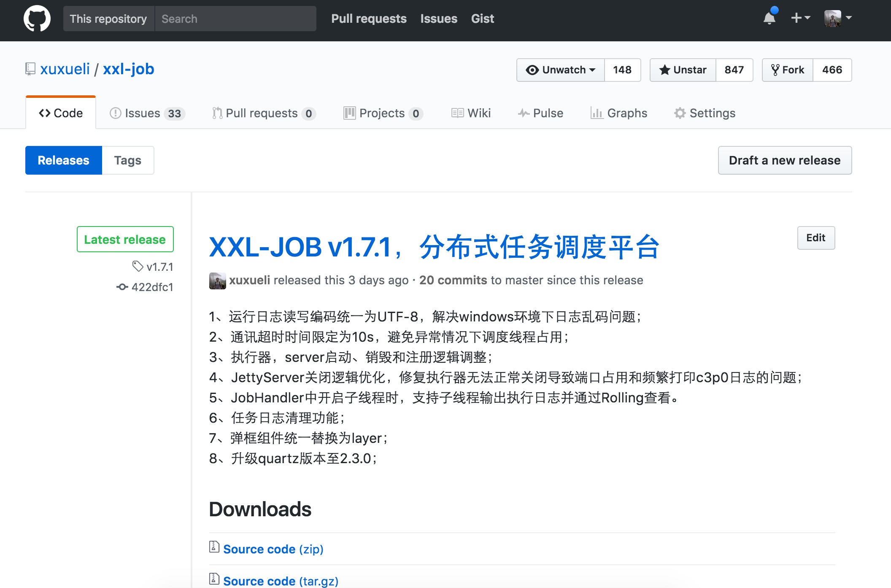Image resolution: width=891 pixels, height=588 pixels.
Task: Click the file icon beside Source code (tar.gz)
Action: coord(214,579)
